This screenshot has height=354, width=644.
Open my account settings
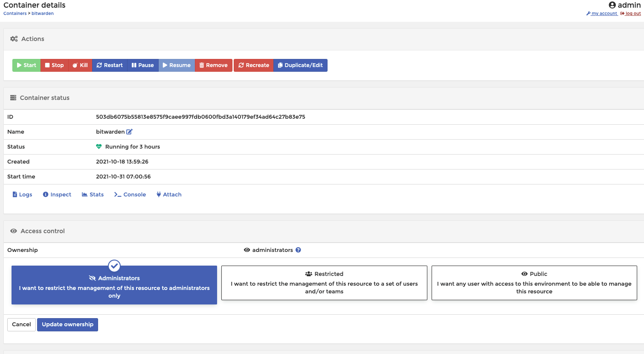pyautogui.click(x=602, y=14)
